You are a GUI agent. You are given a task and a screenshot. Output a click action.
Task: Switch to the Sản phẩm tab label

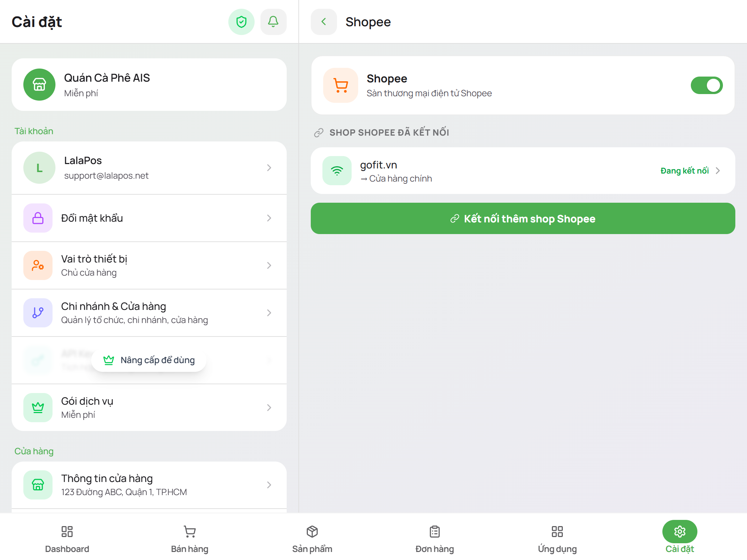pos(312,549)
